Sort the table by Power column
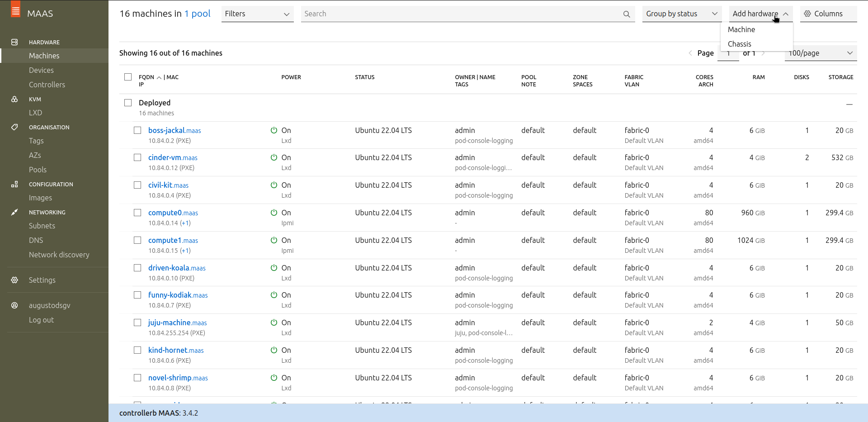The height and width of the screenshot is (422, 868). [x=291, y=77]
